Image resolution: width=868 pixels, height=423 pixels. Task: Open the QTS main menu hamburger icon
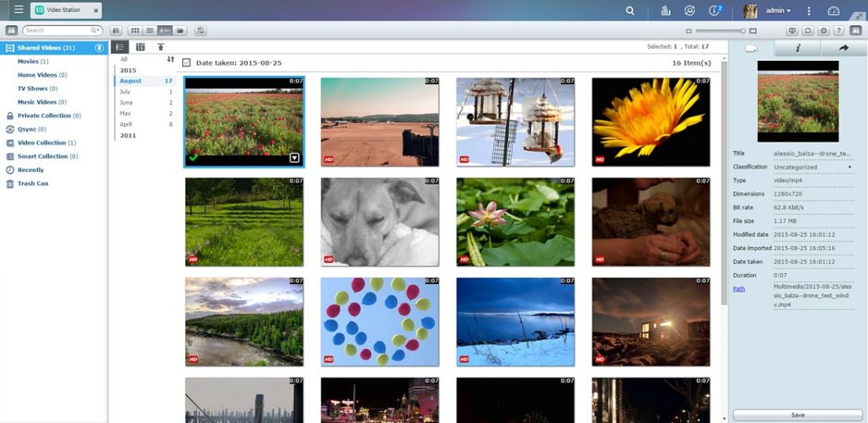click(19, 9)
